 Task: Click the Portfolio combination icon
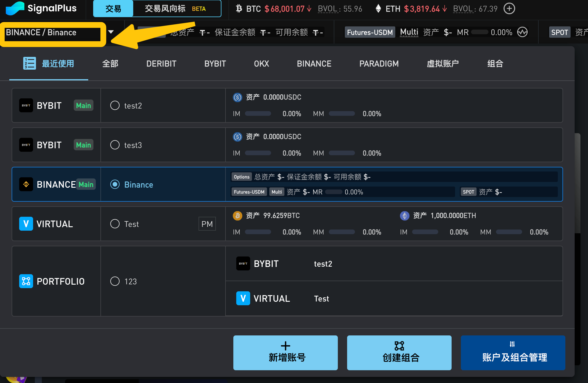[x=26, y=281]
